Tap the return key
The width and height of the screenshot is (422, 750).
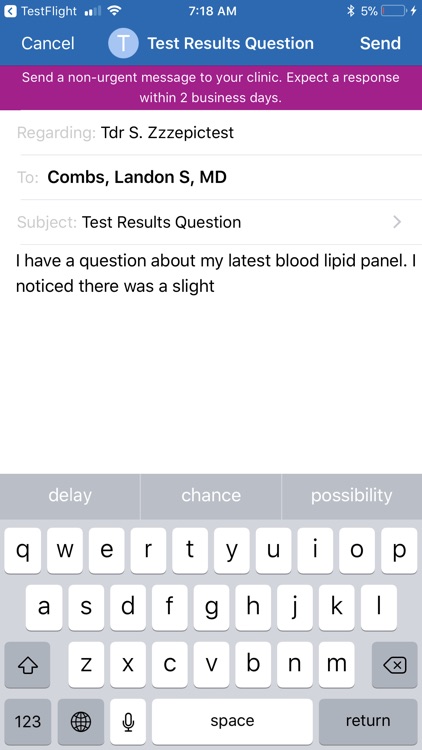pos(368,721)
